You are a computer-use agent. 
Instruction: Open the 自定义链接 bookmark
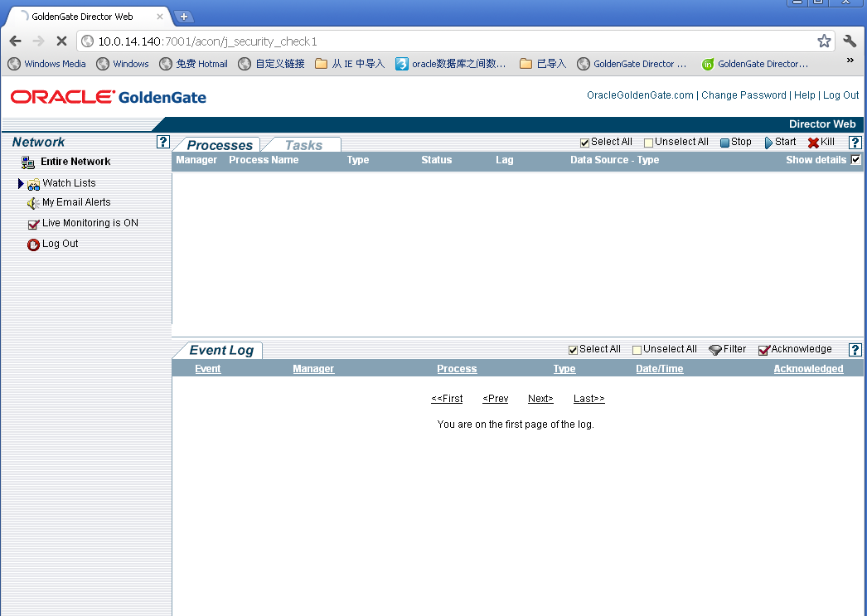271,64
